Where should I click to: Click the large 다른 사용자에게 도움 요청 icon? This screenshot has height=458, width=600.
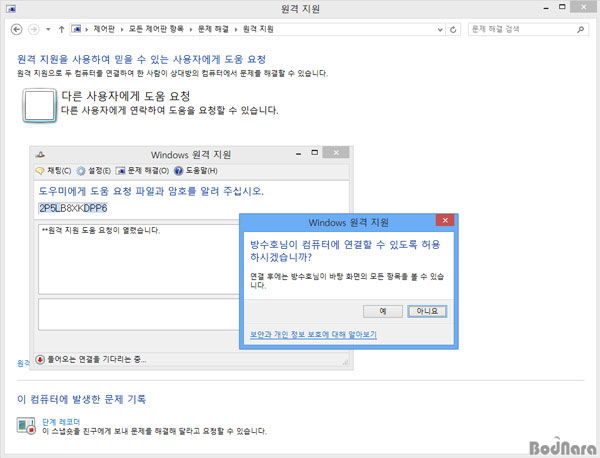point(38,104)
